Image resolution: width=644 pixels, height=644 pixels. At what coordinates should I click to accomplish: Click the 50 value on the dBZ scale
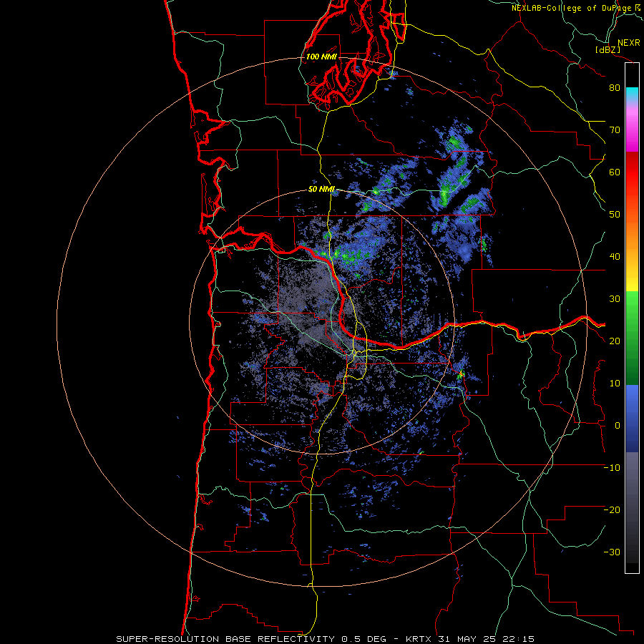(x=615, y=215)
